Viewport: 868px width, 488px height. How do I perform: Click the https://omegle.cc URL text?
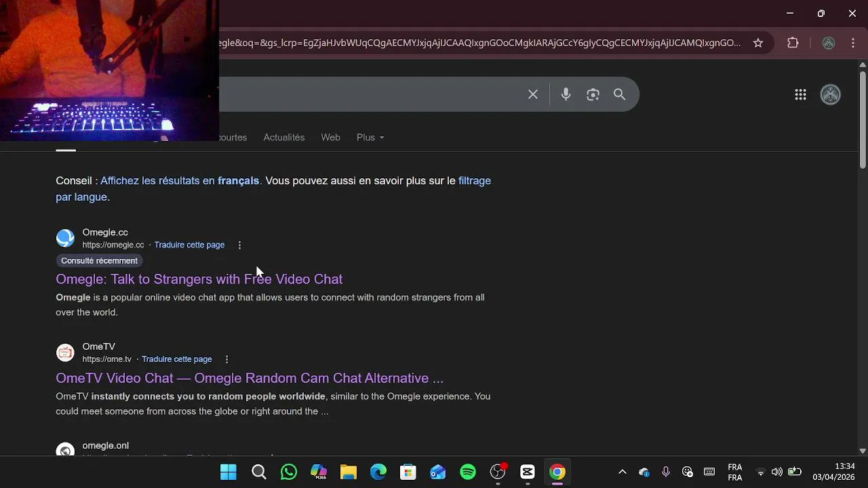tap(113, 245)
